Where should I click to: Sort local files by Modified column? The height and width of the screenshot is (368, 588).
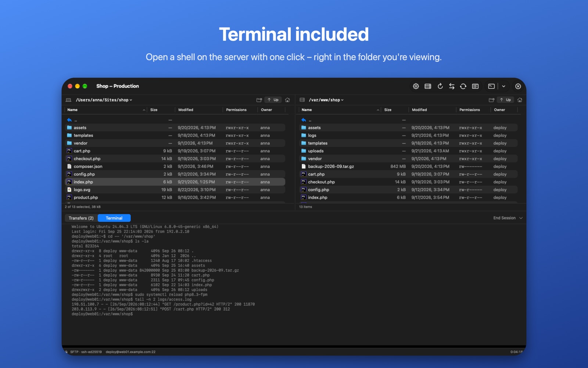[199, 110]
